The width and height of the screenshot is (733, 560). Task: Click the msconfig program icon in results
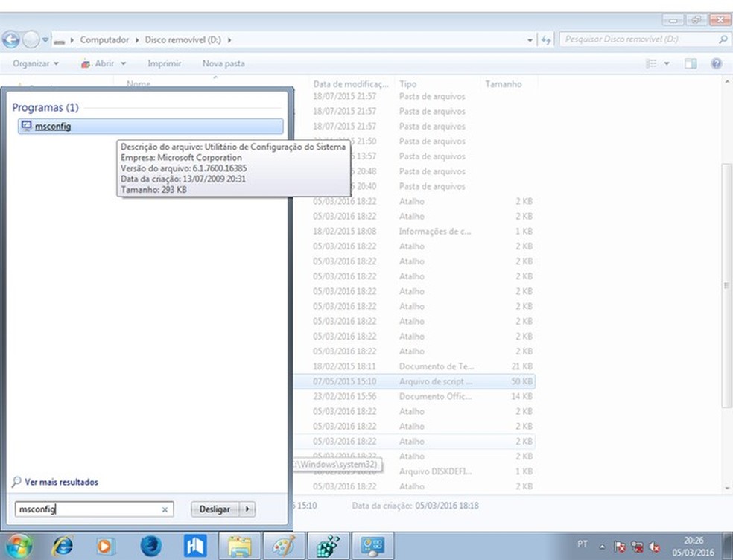[x=27, y=126]
